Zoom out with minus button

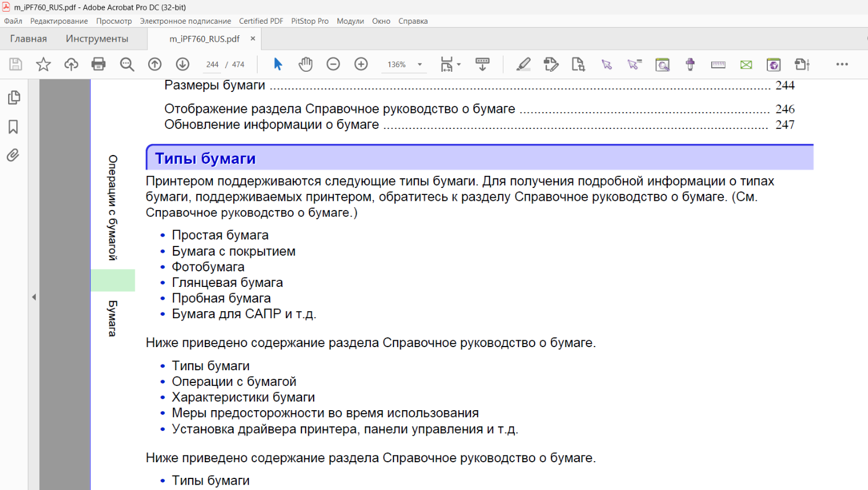333,64
